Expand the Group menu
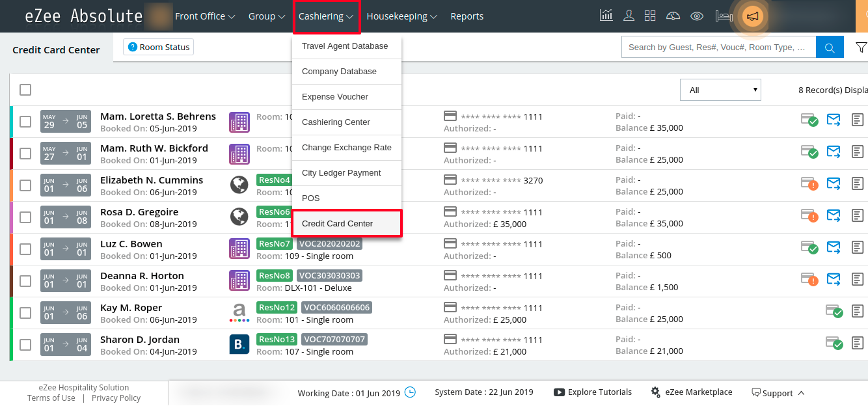Viewport: 868px width, 406px height. click(267, 16)
